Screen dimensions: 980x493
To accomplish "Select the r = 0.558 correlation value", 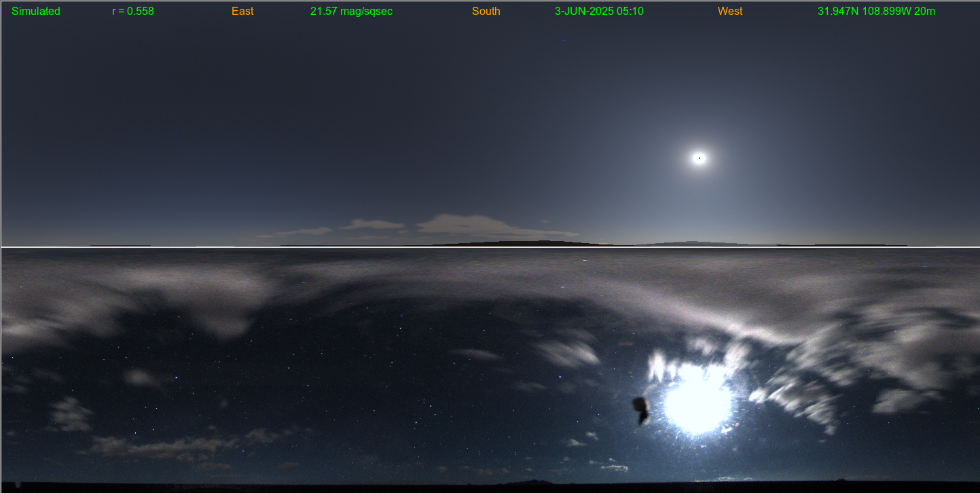I will pyautogui.click(x=133, y=12).
